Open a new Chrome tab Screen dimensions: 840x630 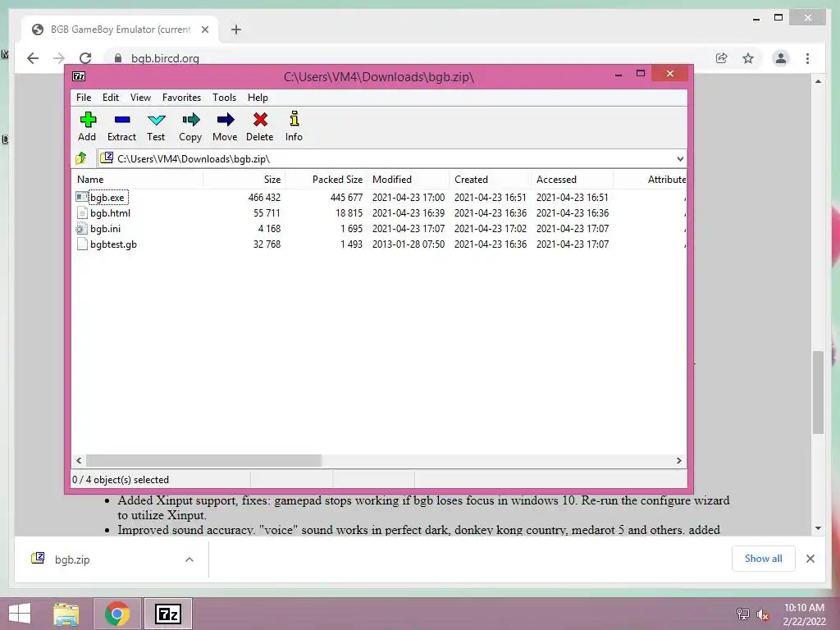235,30
